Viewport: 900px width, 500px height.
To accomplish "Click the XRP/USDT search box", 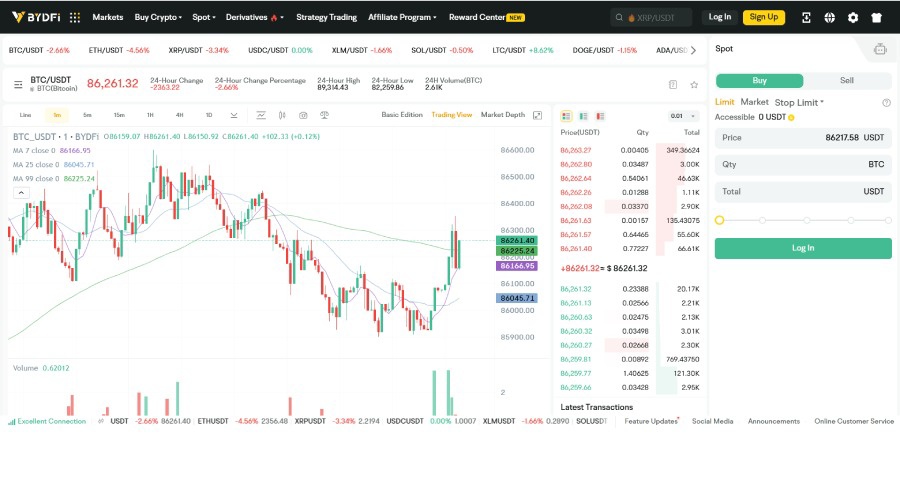I will click(x=651, y=18).
